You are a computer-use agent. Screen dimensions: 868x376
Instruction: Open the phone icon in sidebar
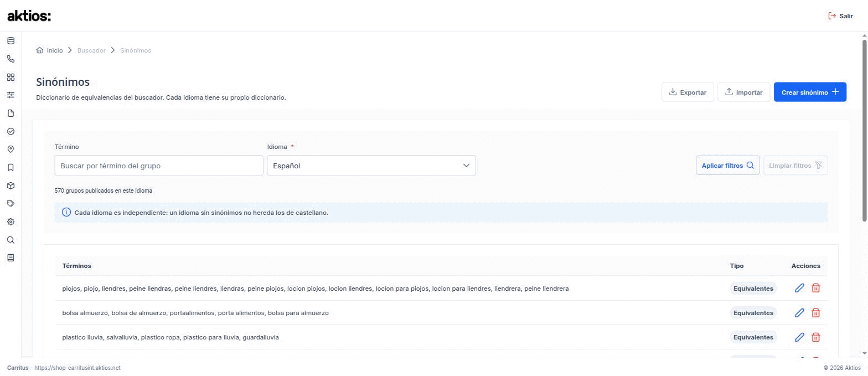tap(11, 59)
